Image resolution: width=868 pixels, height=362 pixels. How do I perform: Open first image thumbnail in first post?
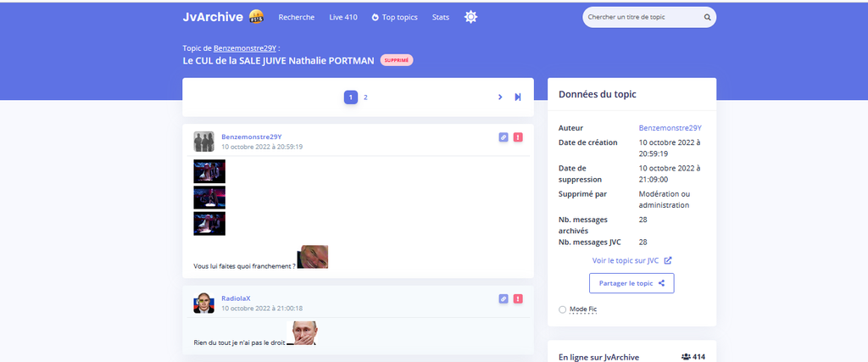(209, 170)
